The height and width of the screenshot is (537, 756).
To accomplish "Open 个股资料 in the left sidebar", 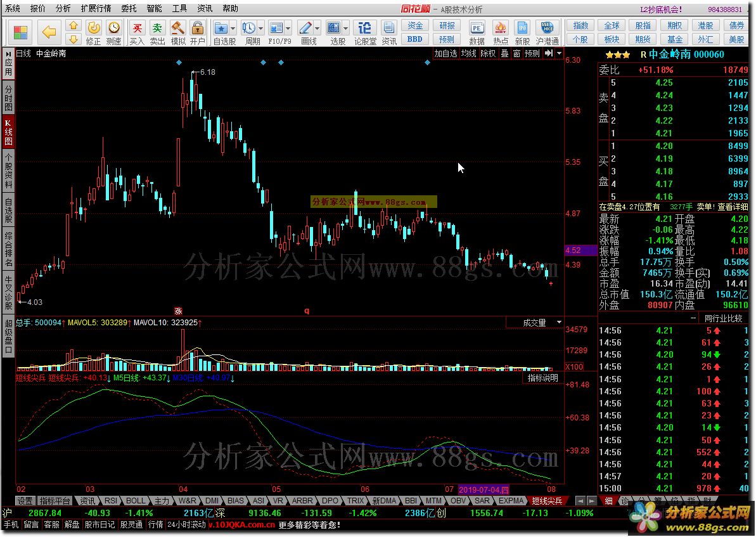I will (x=8, y=171).
